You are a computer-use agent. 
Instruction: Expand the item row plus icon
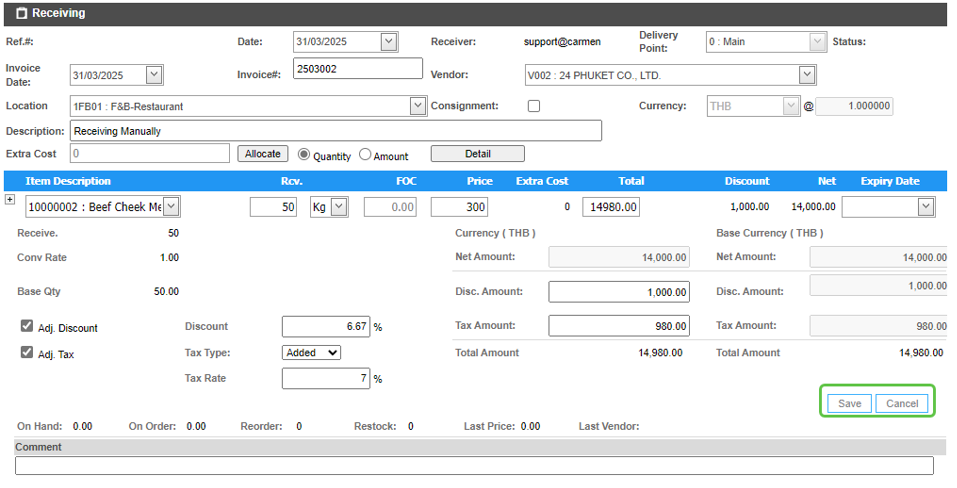[10, 200]
